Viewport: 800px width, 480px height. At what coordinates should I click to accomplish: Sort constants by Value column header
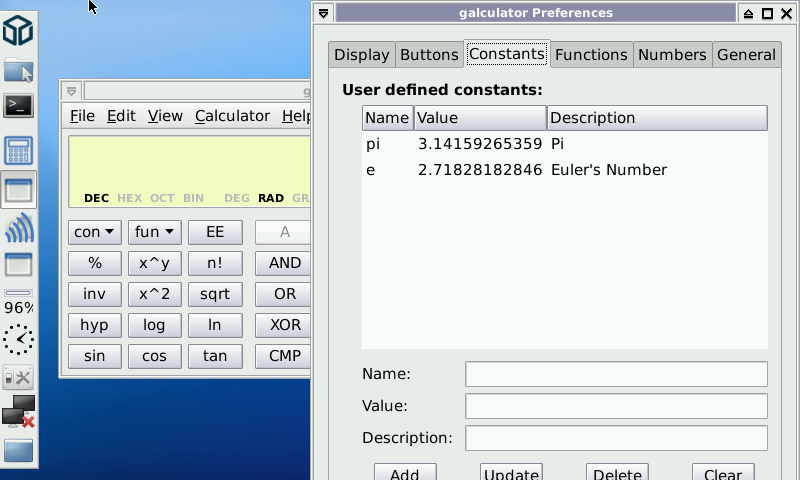pyautogui.click(x=480, y=118)
